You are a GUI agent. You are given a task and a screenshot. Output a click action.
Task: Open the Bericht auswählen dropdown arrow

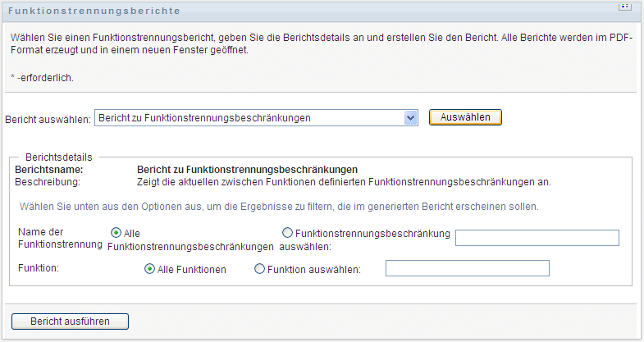pos(411,118)
